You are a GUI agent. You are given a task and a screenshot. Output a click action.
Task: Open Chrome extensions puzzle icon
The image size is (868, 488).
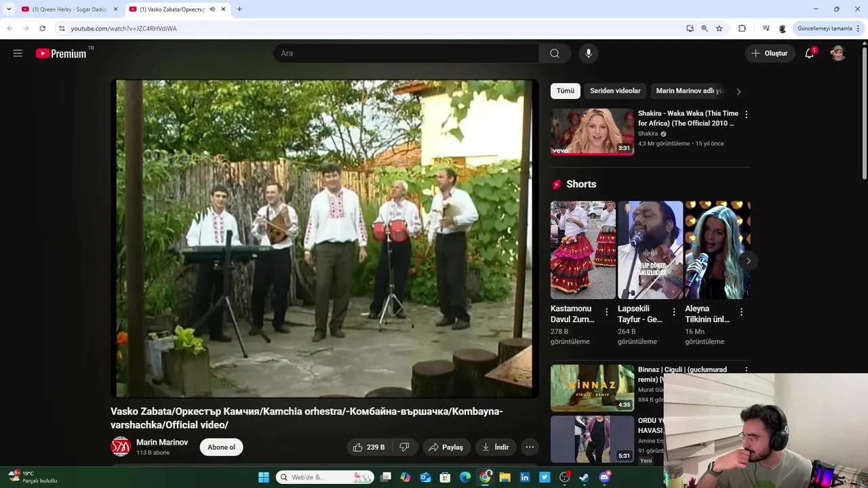[742, 28]
